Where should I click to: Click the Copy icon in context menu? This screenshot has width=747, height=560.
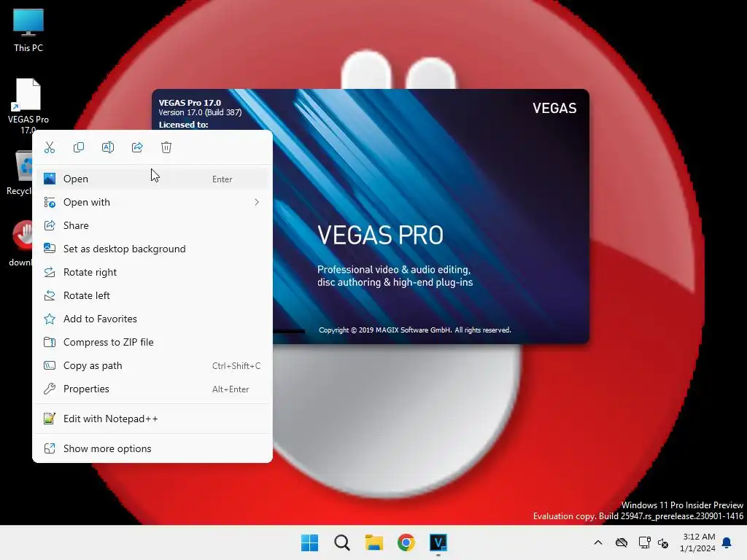click(x=79, y=147)
